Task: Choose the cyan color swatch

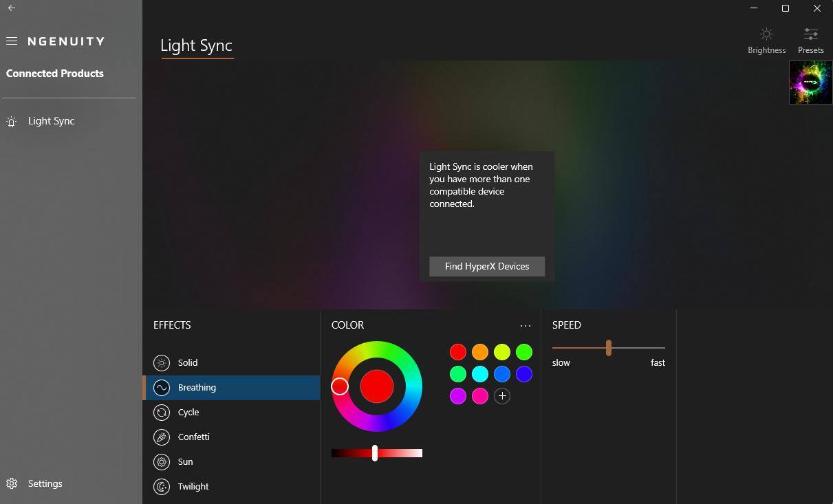Action: [480, 374]
